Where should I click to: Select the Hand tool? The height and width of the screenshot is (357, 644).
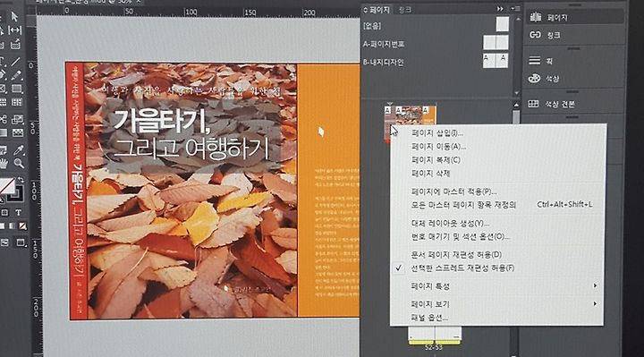pos(4,164)
